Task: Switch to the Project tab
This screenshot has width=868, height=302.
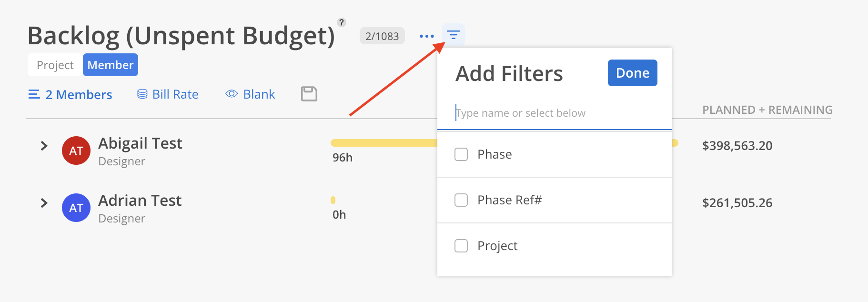Action: click(x=55, y=65)
